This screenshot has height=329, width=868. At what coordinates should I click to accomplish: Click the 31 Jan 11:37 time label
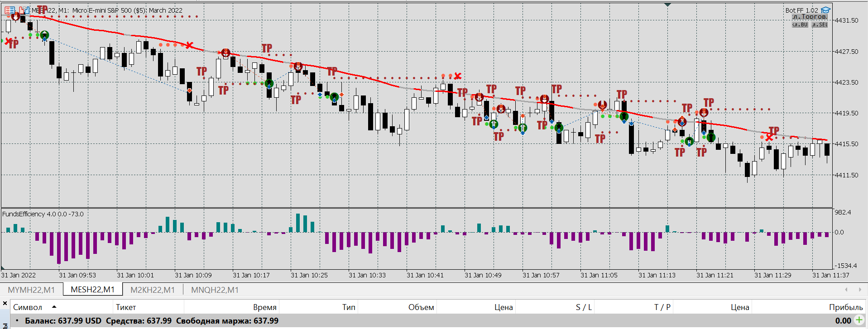(x=831, y=275)
